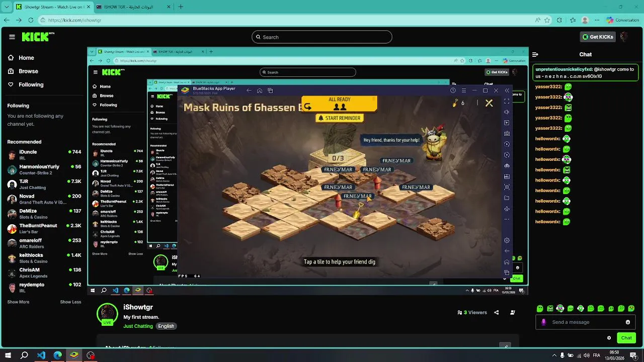
Task: Click BlueStacks Android home icon in toolbar
Action: [x=507, y=262]
